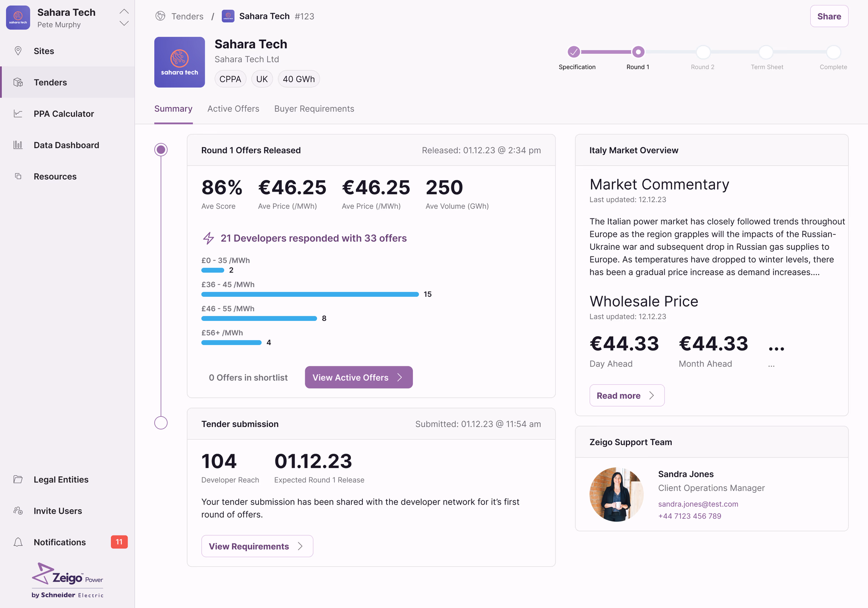868x608 pixels.
Task: Click View Requirements button
Action: (257, 546)
